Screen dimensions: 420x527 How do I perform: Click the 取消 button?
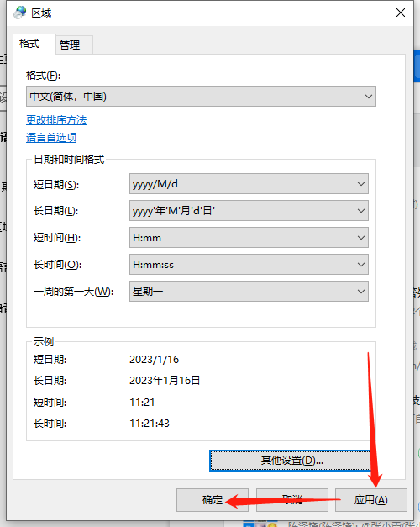point(292,500)
